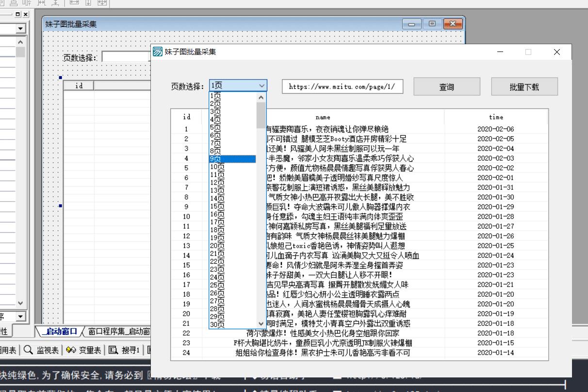Open the 监视表 tab with the magnifier icon

tap(41, 350)
